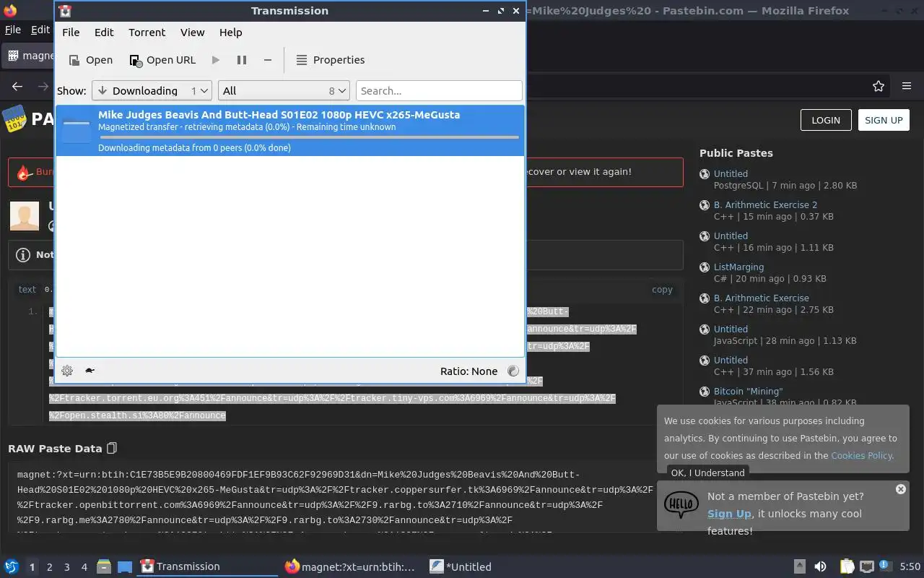Viewport: 924px width, 578px height.
Task: Switch to workspace 2
Action: 49,567
